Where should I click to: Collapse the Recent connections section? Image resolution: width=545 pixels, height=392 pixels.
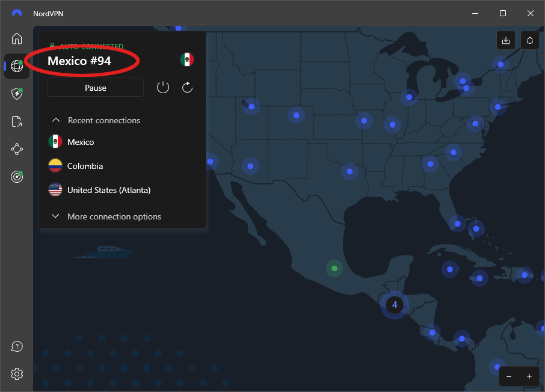click(x=96, y=120)
